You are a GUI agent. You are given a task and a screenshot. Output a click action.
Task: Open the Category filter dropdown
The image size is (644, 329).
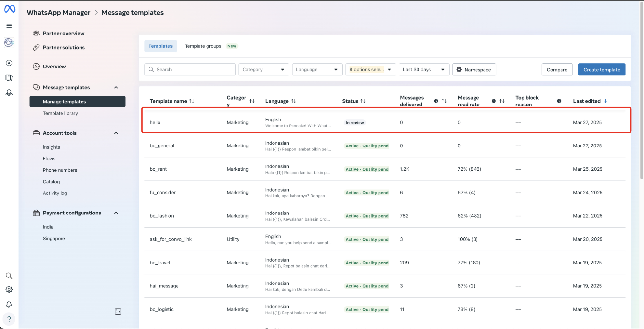coord(264,69)
